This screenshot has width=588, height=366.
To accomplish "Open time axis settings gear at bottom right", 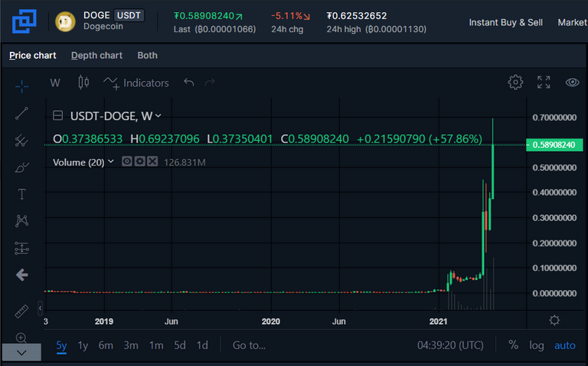I will pos(554,320).
